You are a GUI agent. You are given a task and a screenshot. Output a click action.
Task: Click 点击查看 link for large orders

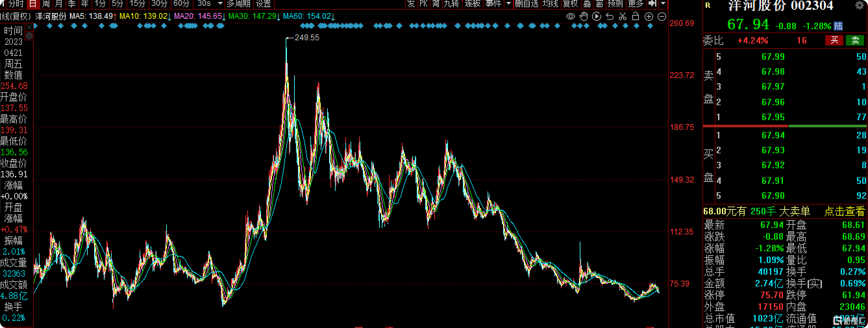click(x=844, y=211)
